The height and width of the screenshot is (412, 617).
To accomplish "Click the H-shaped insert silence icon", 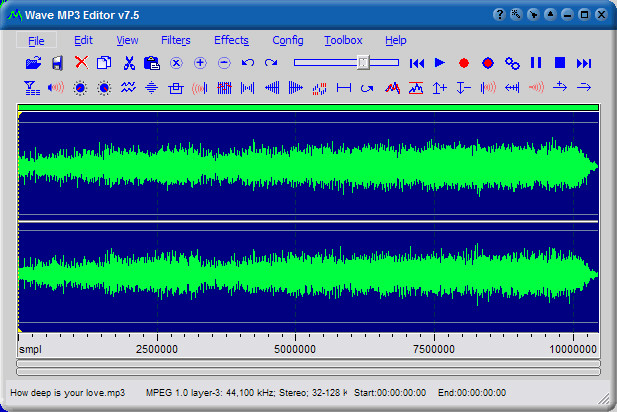I will point(344,88).
